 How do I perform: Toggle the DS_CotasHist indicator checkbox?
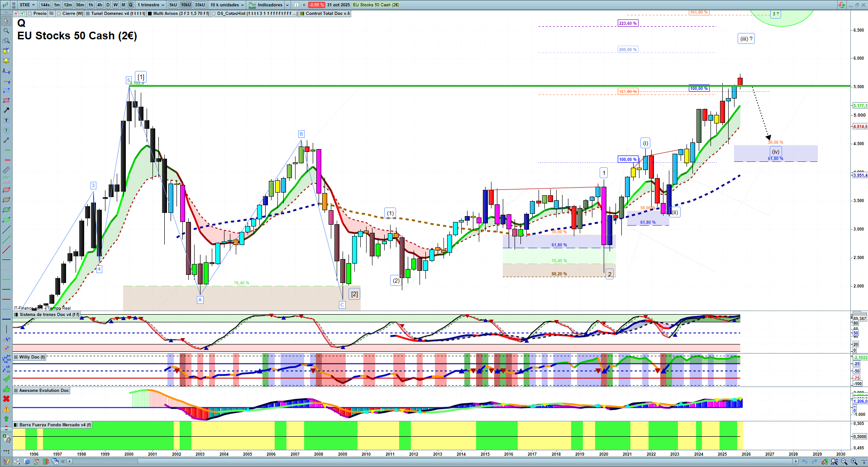click(214, 14)
